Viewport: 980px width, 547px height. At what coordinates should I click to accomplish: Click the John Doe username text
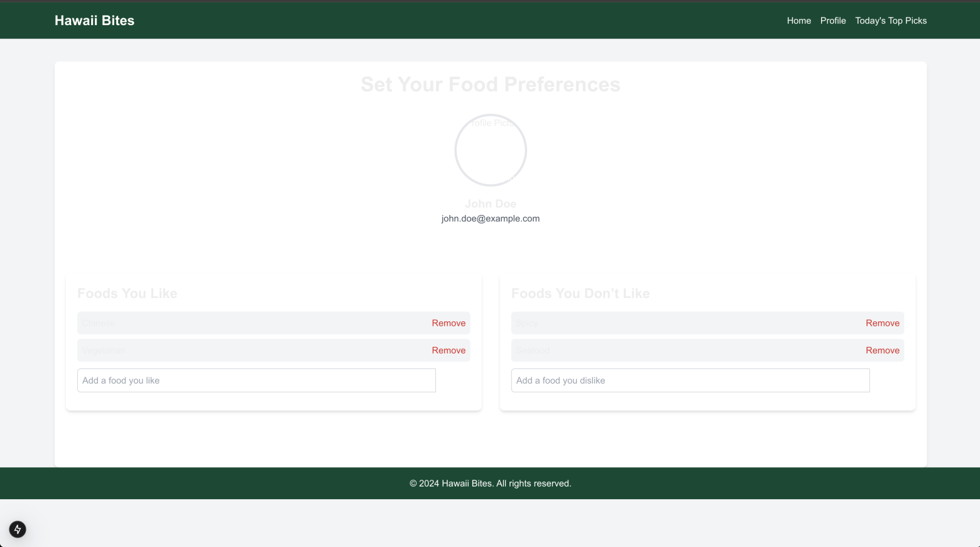(491, 204)
